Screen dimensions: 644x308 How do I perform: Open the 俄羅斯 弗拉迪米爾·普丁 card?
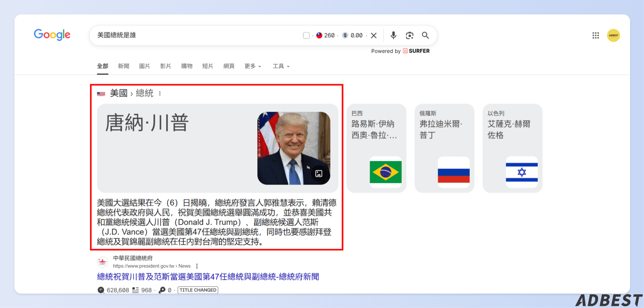(x=445, y=148)
